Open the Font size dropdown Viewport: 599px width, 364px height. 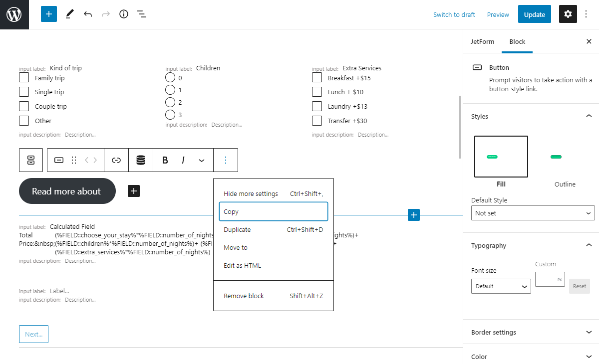pyautogui.click(x=501, y=286)
